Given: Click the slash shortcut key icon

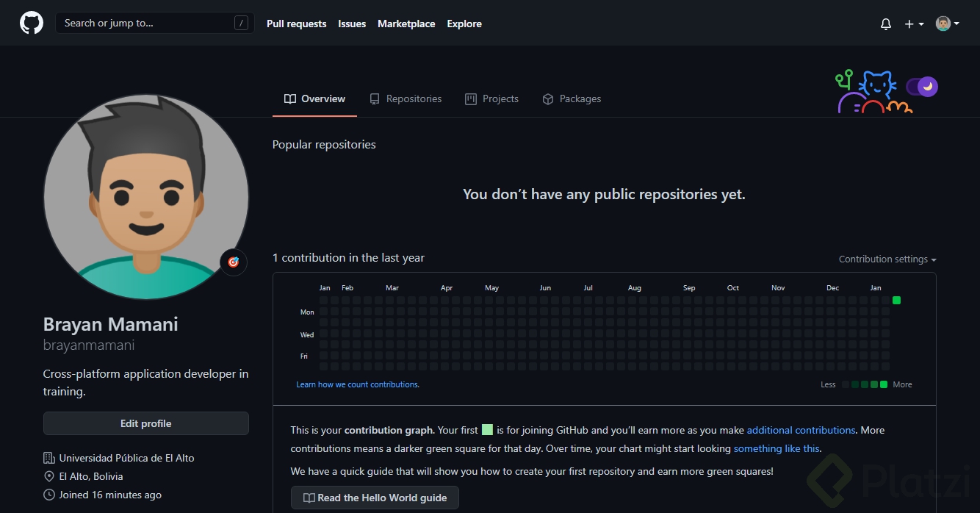Looking at the screenshot, I should [241, 24].
